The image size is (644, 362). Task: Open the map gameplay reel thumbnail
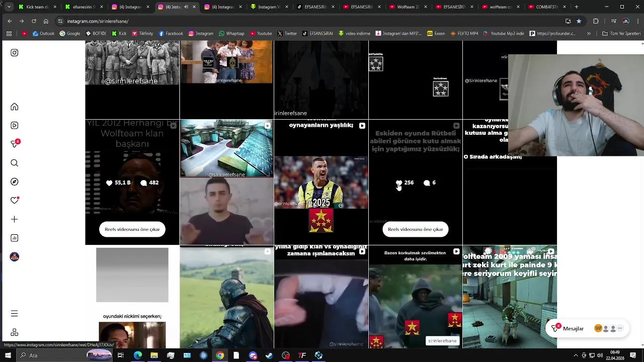coord(226,182)
